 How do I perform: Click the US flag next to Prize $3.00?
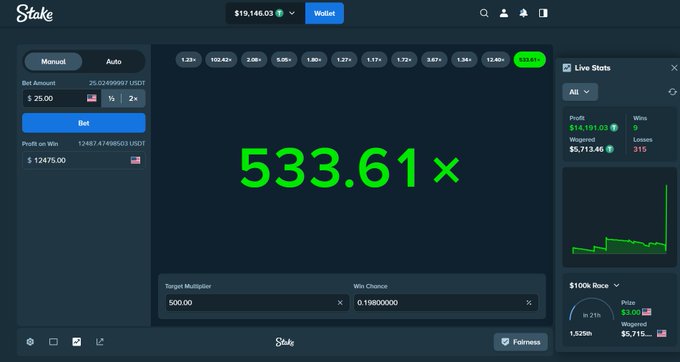point(646,312)
